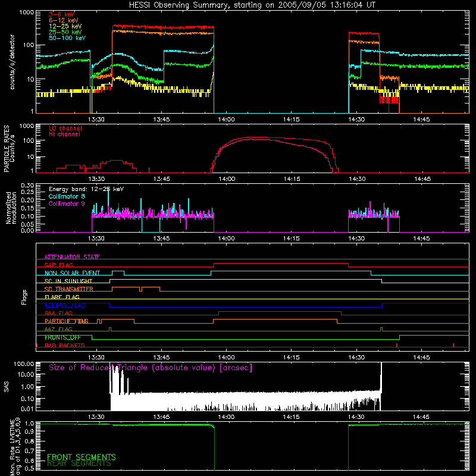Select '14:45' time label under SAS plot
The height and width of the screenshot is (476, 476).
[x=421, y=417]
